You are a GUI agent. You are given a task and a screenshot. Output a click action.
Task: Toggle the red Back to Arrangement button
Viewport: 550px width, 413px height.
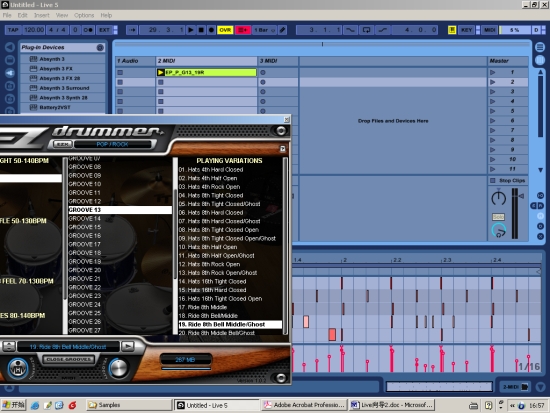point(243,30)
